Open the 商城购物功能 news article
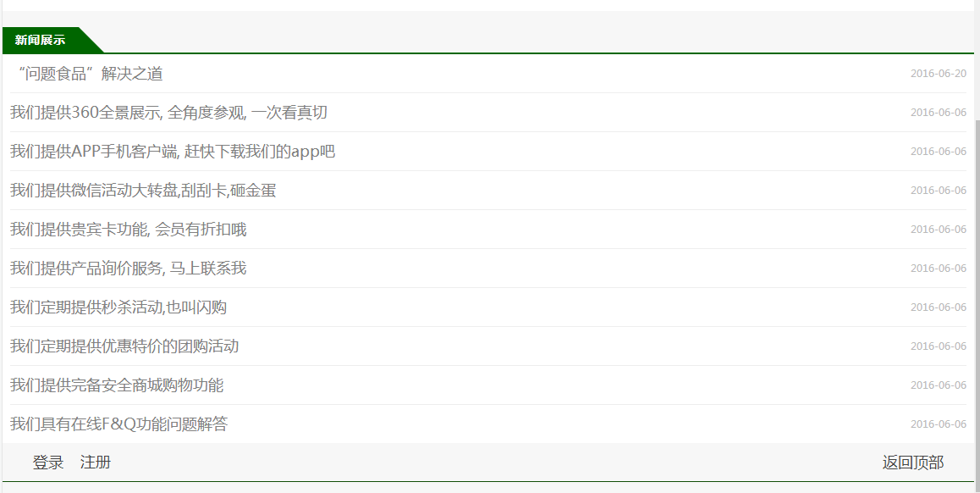The image size is (980, 493). pyautogui.click(x=117, y=385)
